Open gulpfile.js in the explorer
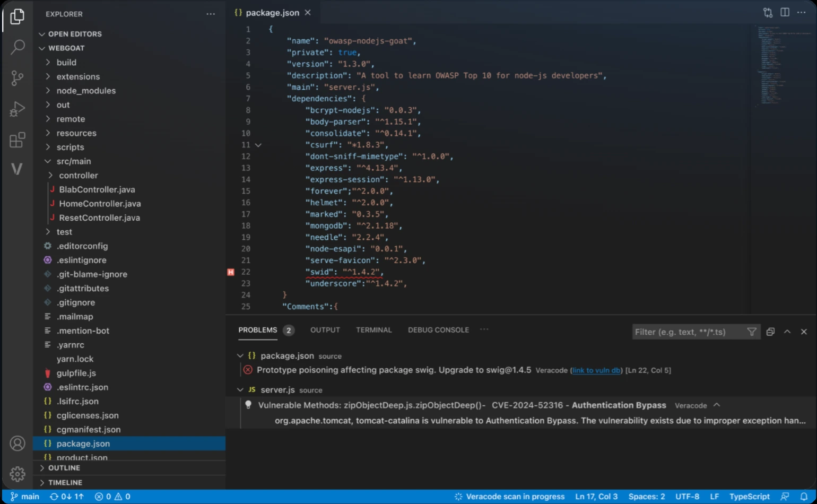817x504 pixels. [76, 373]
